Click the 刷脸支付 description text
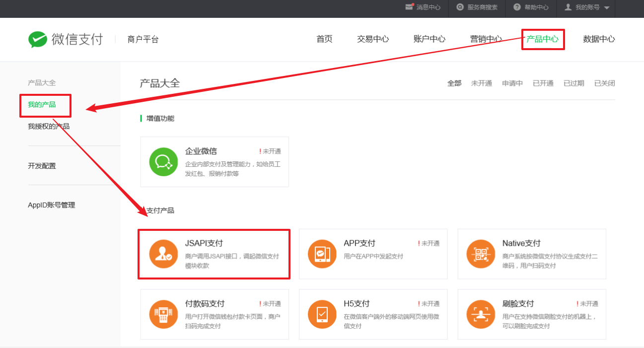Screen dimensions: 644x348 [550, 321]
